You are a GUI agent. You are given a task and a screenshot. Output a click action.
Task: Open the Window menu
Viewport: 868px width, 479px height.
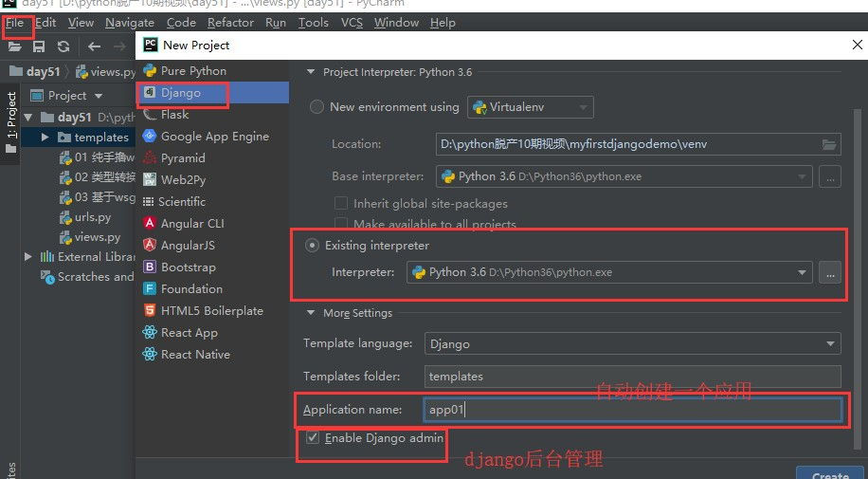[x=396, y=23]
